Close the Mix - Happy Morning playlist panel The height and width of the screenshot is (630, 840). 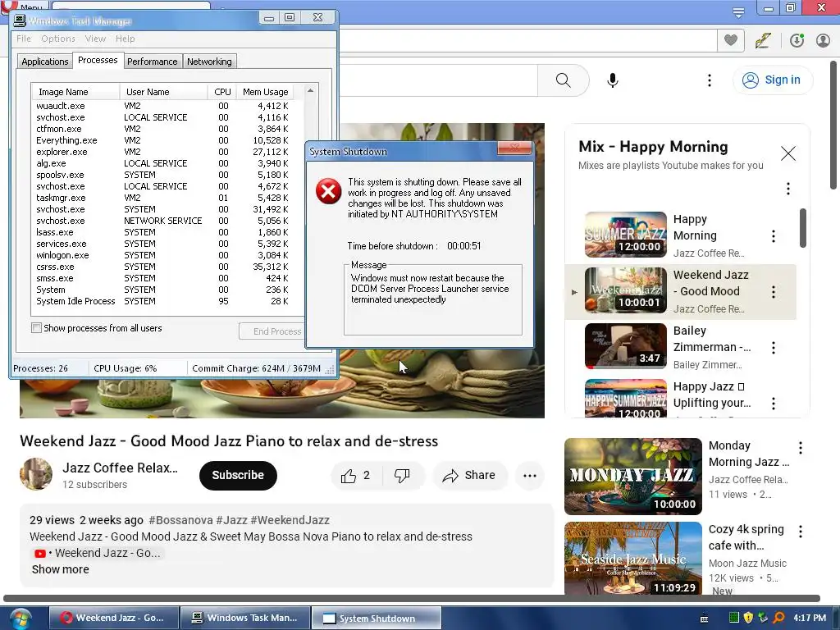point(788,153)
